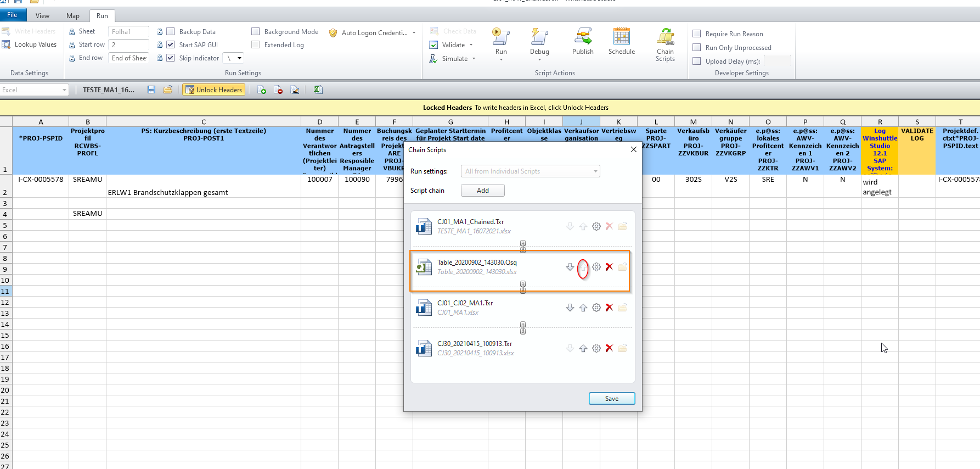This screenshot has height=469, width=980.
Task: Switch to the Map ribbon tab
Action: (x=72, y=16)
